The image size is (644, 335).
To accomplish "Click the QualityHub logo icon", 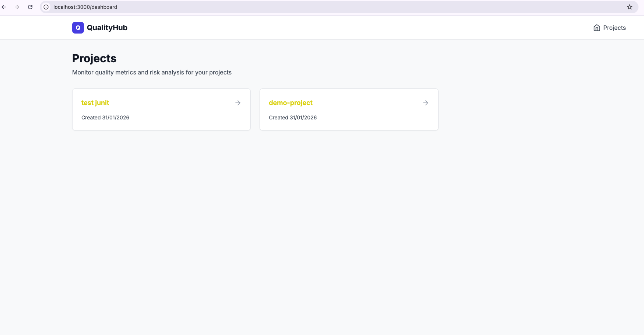I will tap(78, 27).
